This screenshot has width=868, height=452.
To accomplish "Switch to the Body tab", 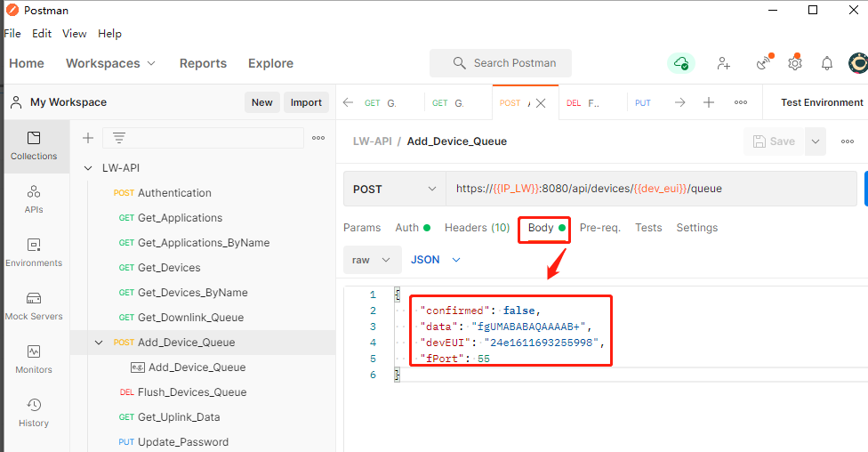I will [x=546, y=228].
